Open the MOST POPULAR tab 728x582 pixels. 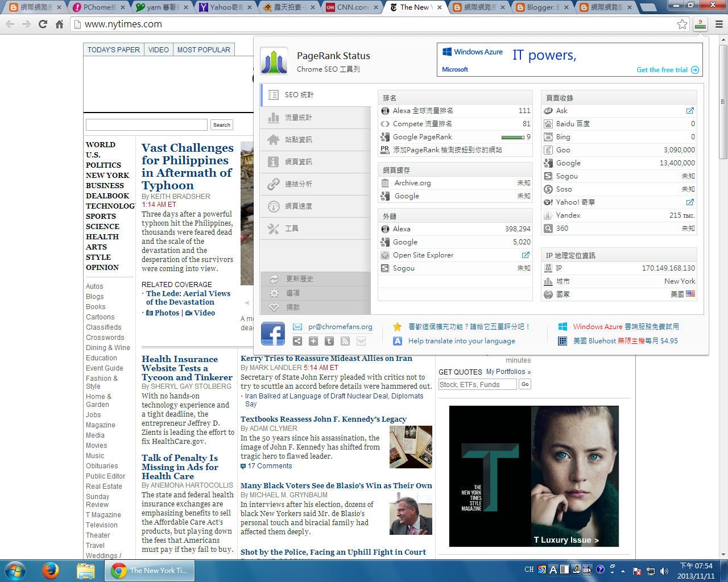point(204,50)
